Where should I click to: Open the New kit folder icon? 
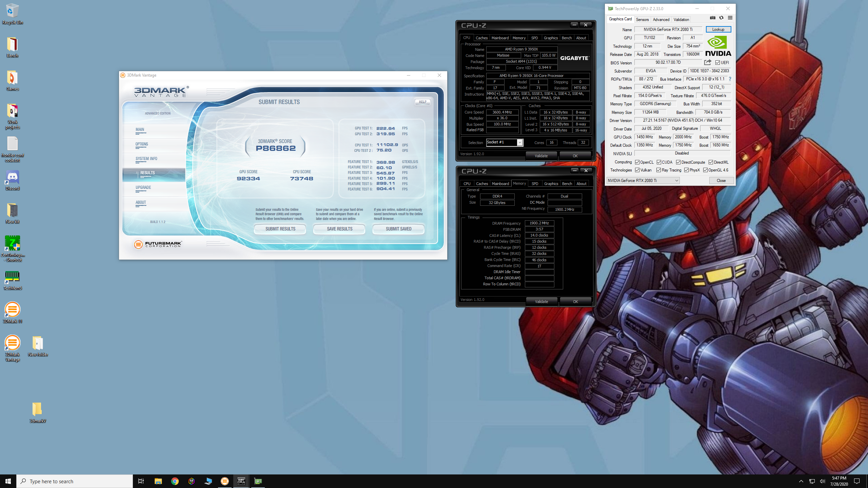point(12,213)
